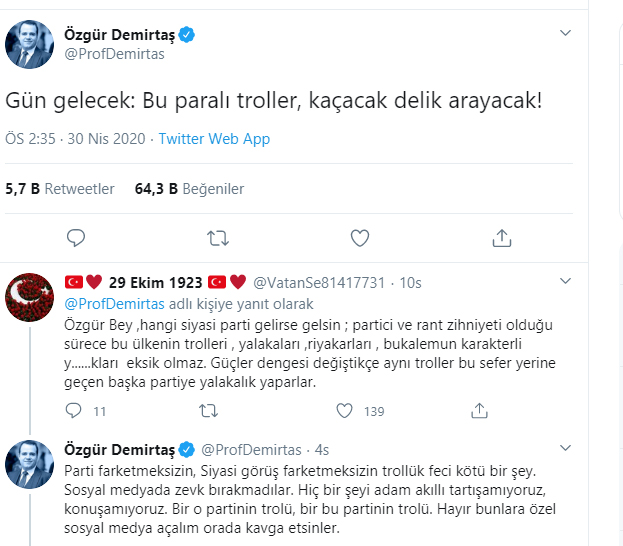Open 29 Ekim 1923's profile picture

pyautogui.click(x=30, y=298)
